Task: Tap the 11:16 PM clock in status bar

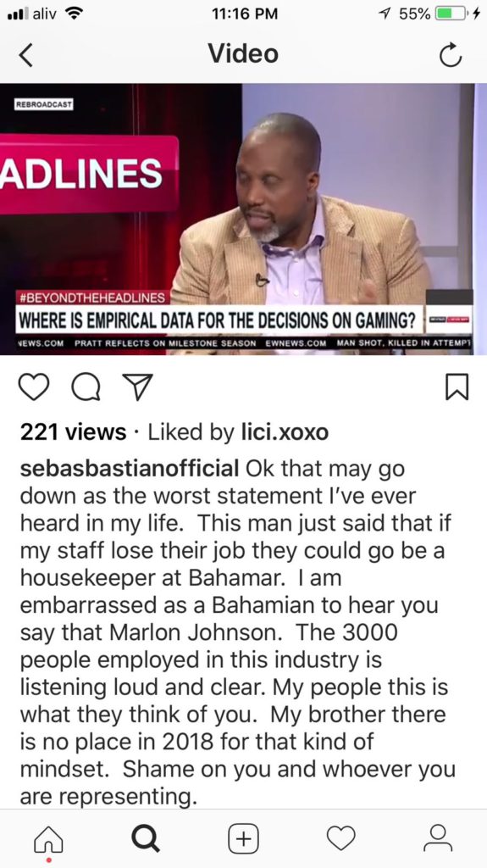Action: [x=244, y=14]
